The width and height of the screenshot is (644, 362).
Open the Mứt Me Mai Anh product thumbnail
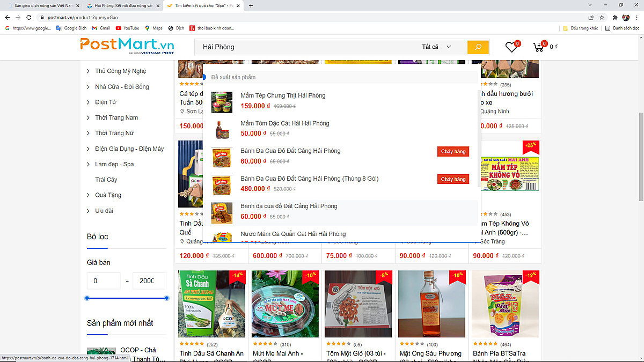285,304
